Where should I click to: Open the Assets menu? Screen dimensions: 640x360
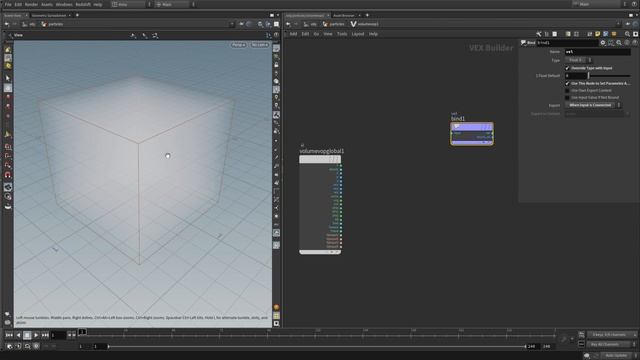pos(47,4)
